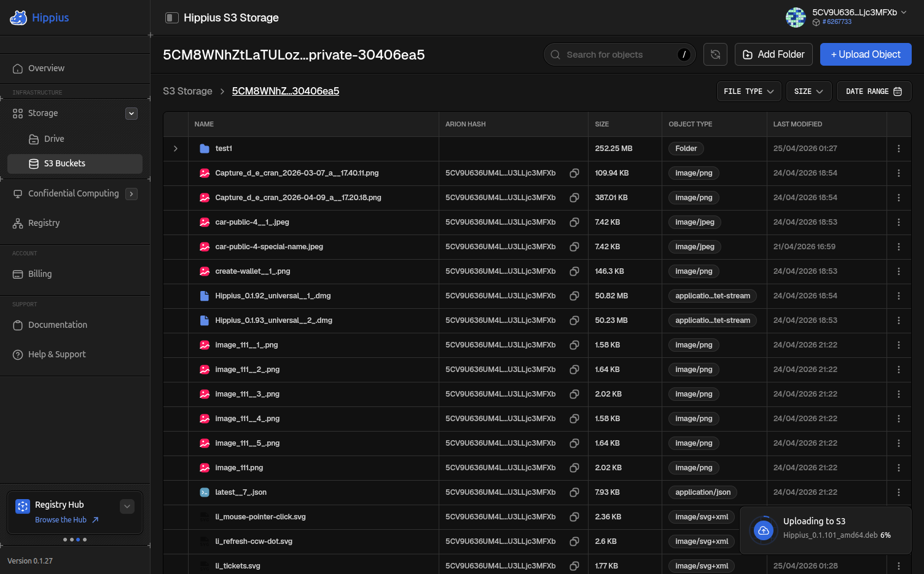
Task: Open actions menu for image_111__3_.png
Action: pyautogui.click(x=899, y=394)
